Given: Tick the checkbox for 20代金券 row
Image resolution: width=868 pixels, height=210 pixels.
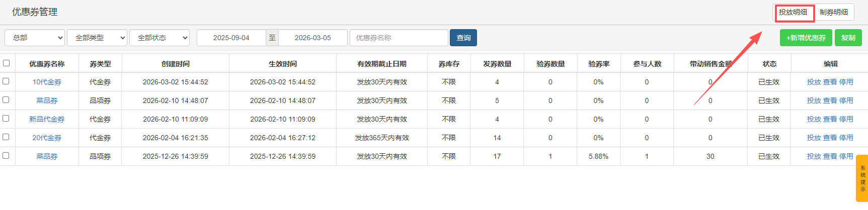Looking at the screenshot, I should [x=6, y=137].
